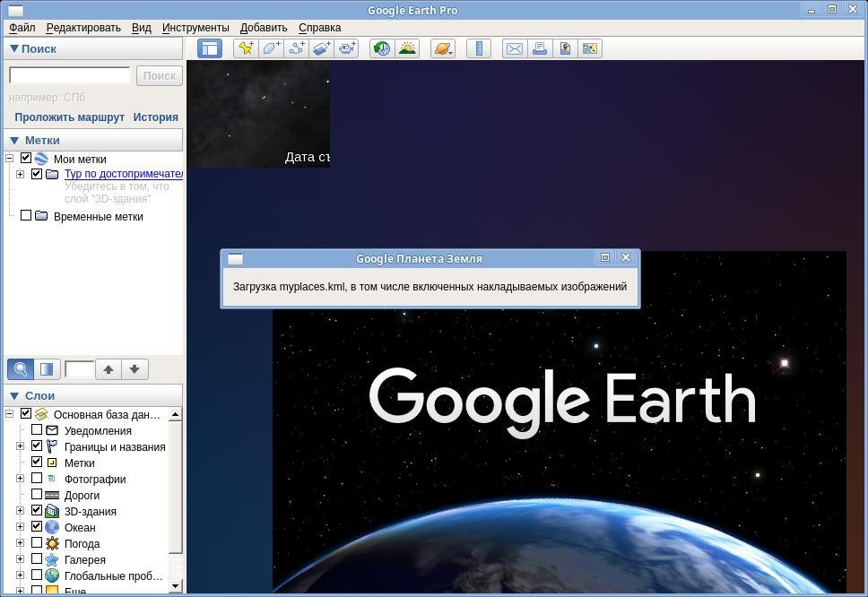Open the Добавить menu
This screenshot has height=597, width=868.
tap(264, 28)
